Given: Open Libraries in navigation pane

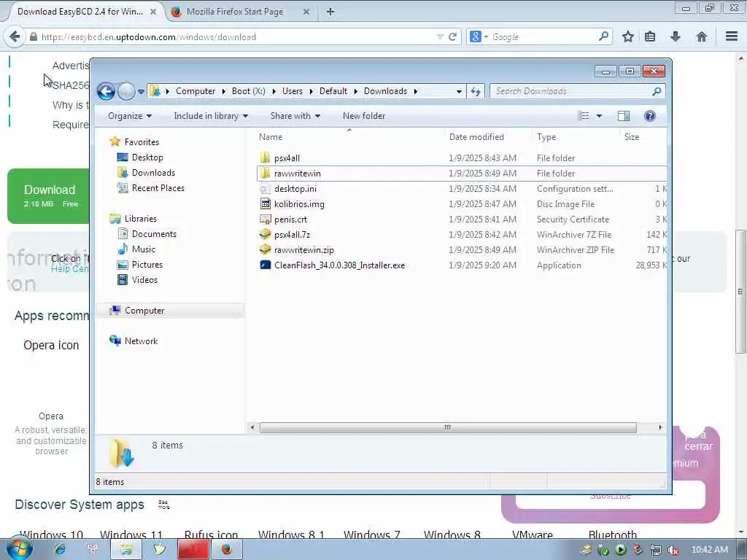Looking at the screenshot, I should coord(141,219).
